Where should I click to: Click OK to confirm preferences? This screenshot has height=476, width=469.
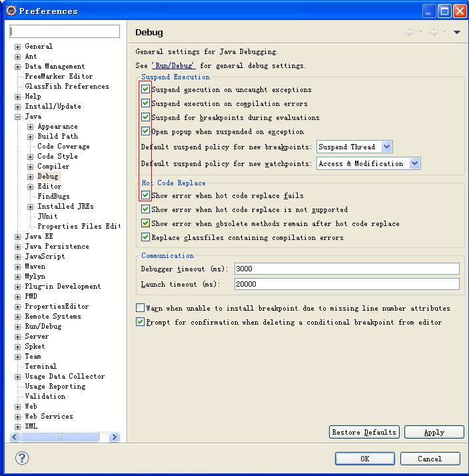(x=365, y=459)
